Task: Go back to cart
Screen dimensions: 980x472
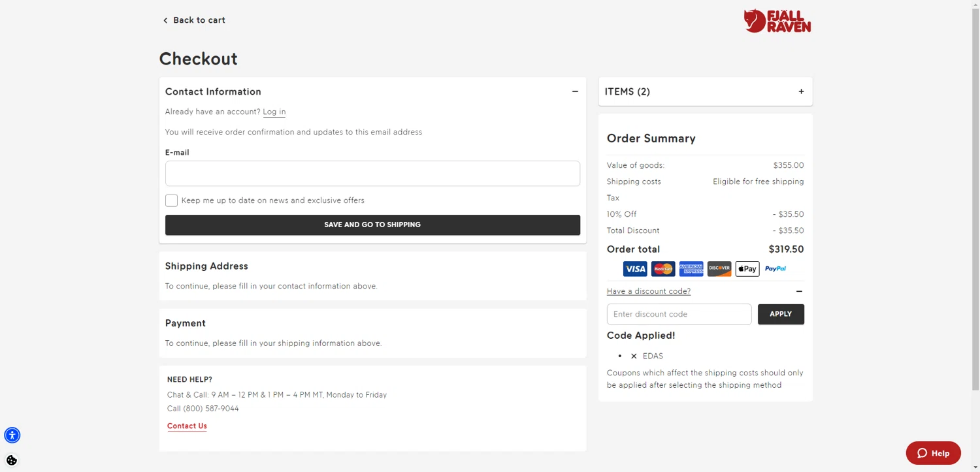Action: (194, 20)
